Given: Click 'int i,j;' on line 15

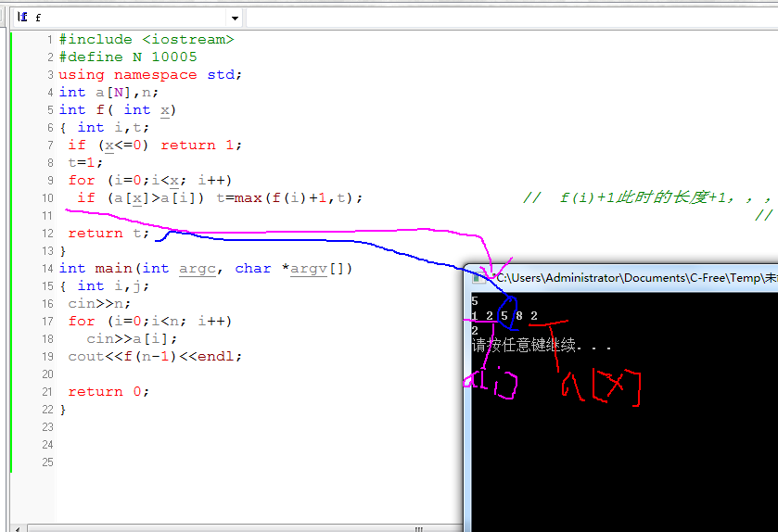Looking at the screenshot, I should pos(113,286).
